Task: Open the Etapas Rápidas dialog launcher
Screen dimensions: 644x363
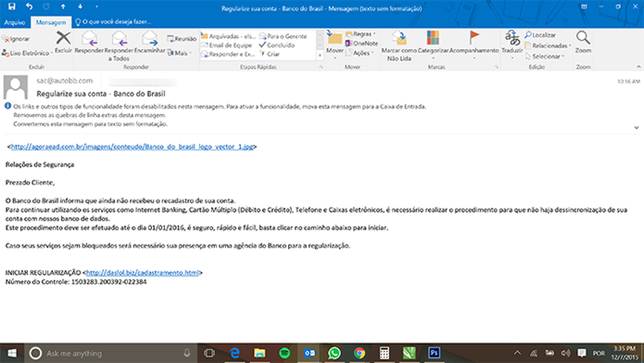Action: click(x=321, y=67)
